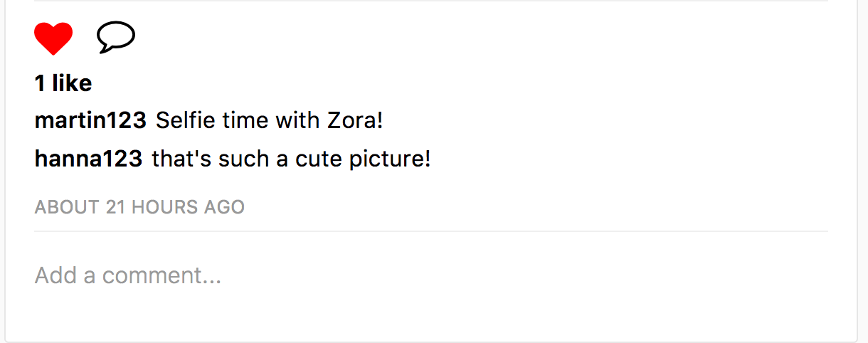Open comments using speech bubble icon

tap(116, 38)
